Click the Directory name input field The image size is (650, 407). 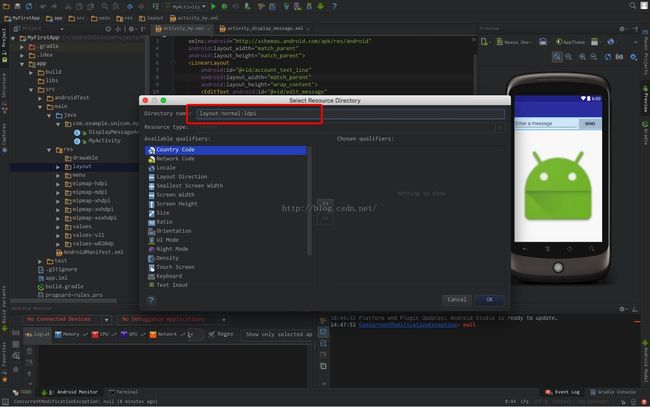click(x=350, y=114)
